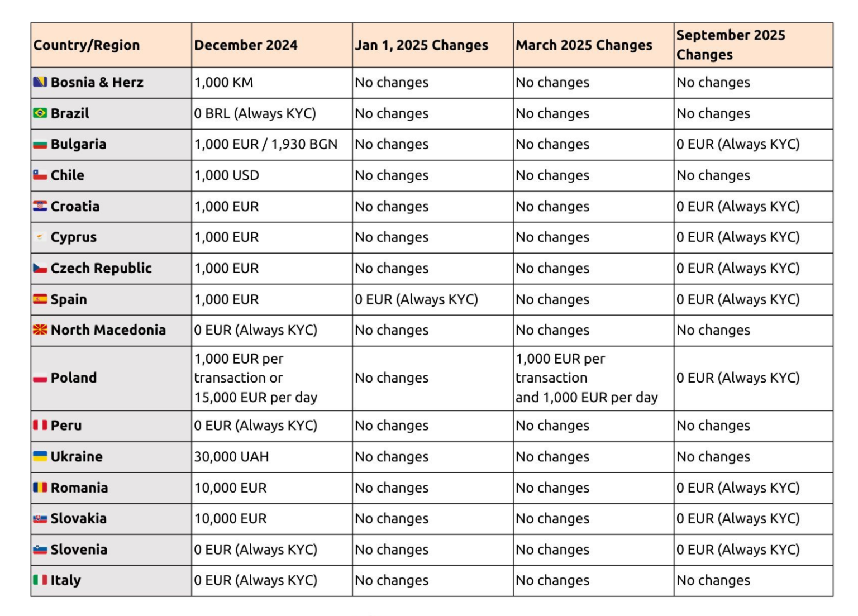Click the Slovakia flag icon
Viewport: 858px width, 616px height.
(x=40, y=519)
